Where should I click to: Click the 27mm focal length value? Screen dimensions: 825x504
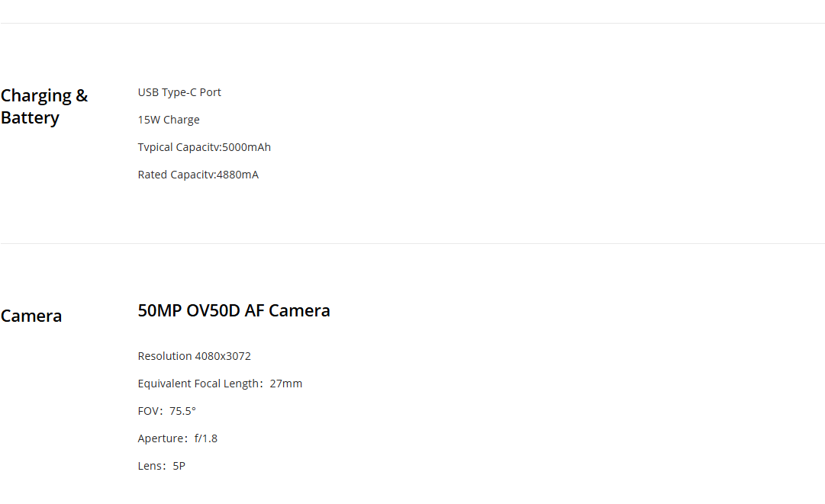point(286,384)
